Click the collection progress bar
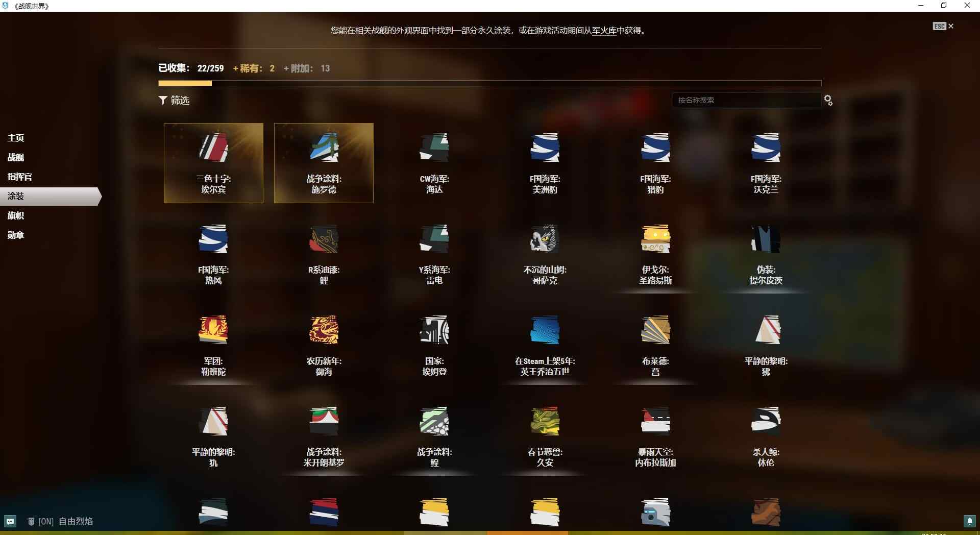The width and height of the screenshot is (980, 535). (x=490, y=83)
